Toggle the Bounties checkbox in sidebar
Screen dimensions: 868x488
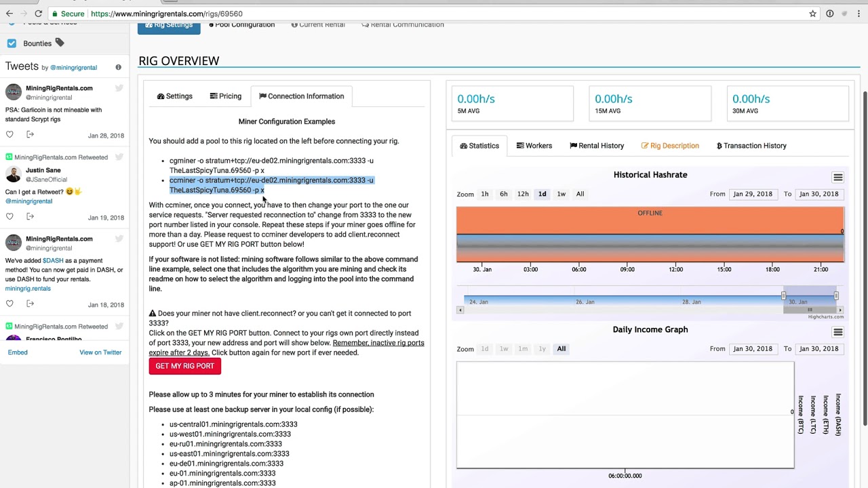pyautogui.click(x=12, y=43)
